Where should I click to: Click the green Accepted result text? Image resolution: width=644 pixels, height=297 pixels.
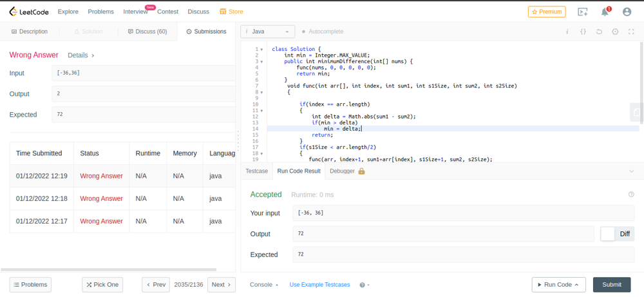[266, 195]
